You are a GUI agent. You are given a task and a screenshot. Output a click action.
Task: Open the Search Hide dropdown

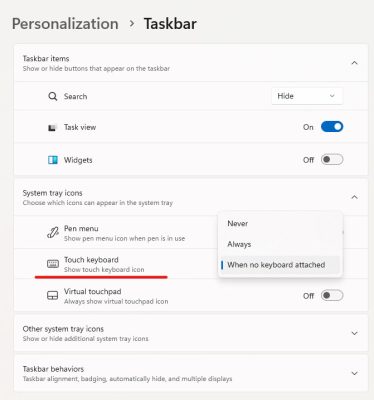click(307, 96)
